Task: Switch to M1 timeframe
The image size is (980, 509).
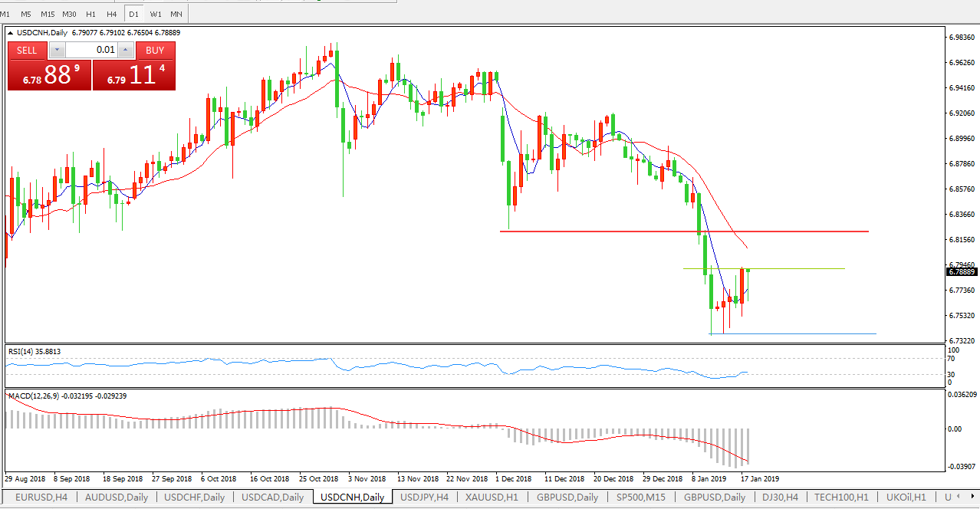Action: [5, 14]
